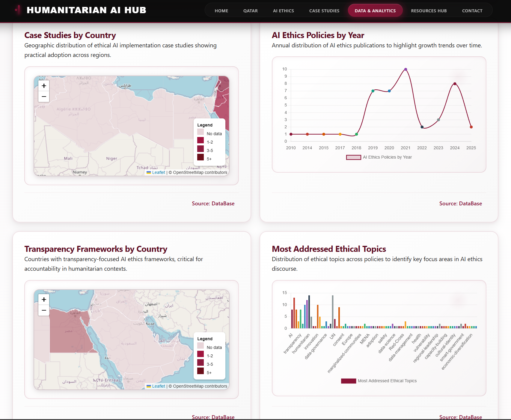This screenshot has width=511, height=420.
Task: Click Leaflet link on Transparency map
Action: coord(159,386)
